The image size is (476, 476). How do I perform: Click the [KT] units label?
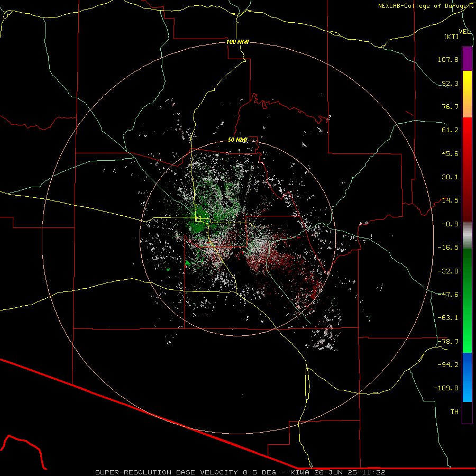452,36
